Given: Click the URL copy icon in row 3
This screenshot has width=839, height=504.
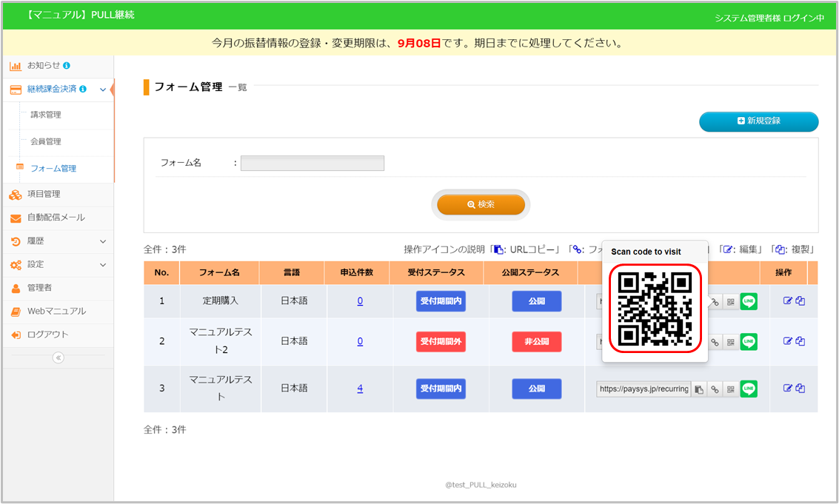Looking at the screenshot, I should click(x=698, y=389).
